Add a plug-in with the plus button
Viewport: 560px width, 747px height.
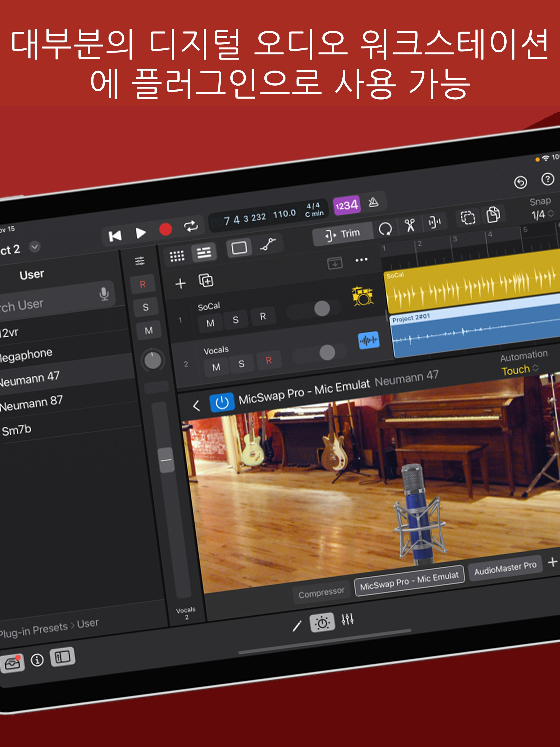[x=552, y=562]
